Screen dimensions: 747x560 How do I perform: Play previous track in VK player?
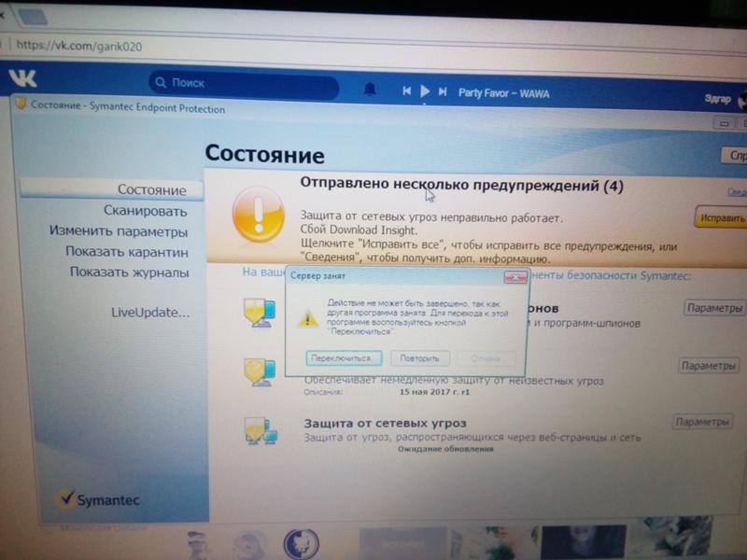click(x=406, y=91)
